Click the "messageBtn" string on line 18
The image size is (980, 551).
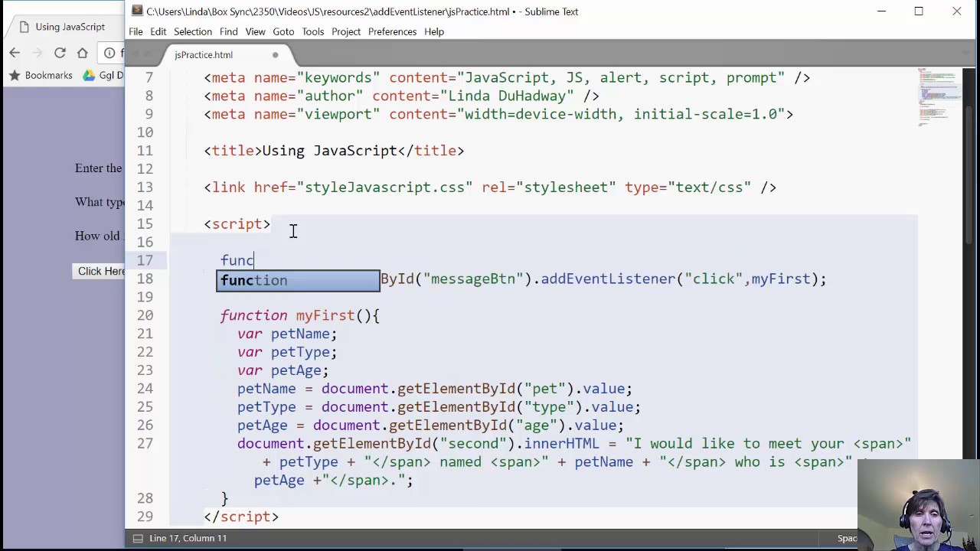[473, 279]
